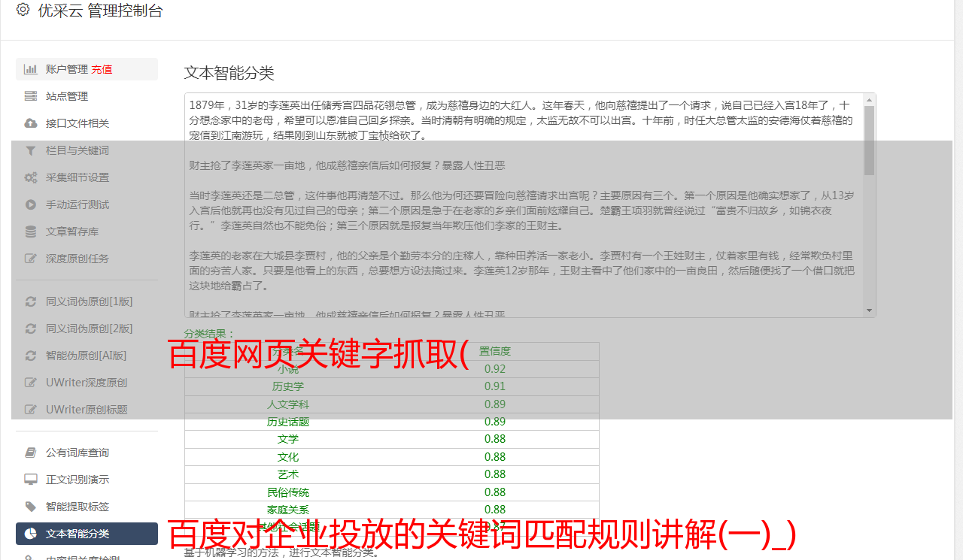Click the 历史学 category cell
This screenshot has width=963, height=560.
pyautogui.click(x=288, y=386)
